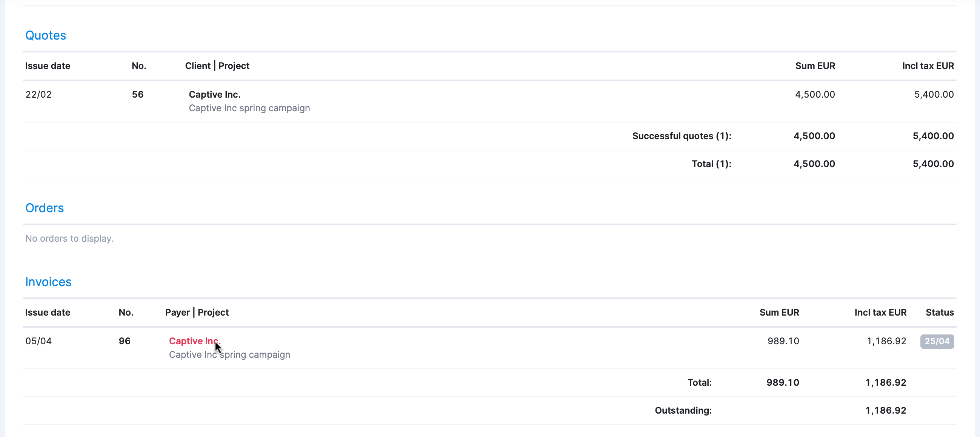Select the Issue date header in Quotes
Viewport: 980px width, 437px height.
coord(48,66)
